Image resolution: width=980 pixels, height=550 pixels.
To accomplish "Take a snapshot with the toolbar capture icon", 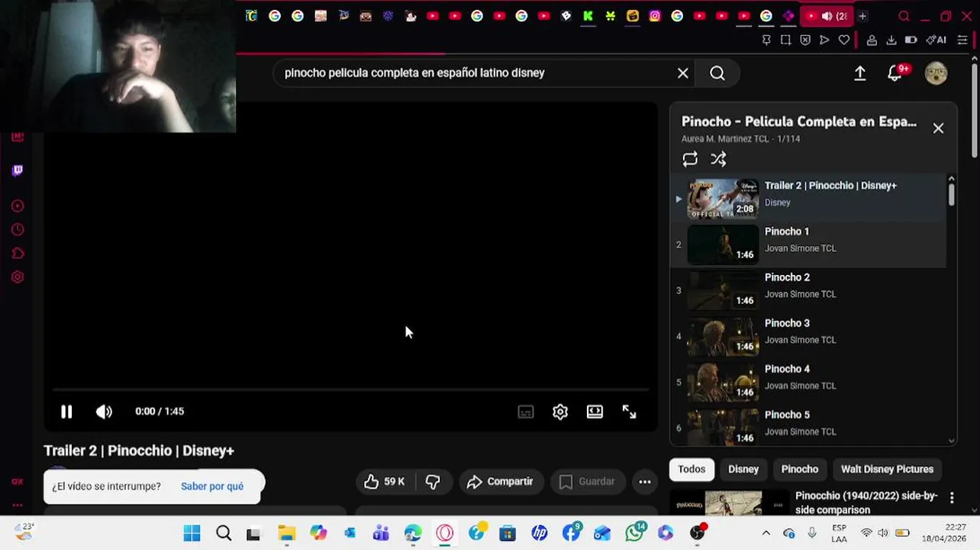I will (x=785, y=40).
